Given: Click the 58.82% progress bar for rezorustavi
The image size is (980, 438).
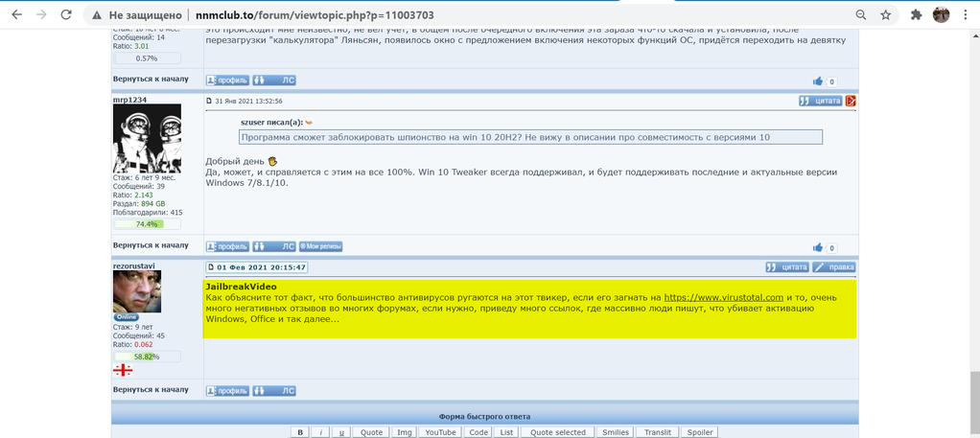Looking at the screenshot, I should [x=147, y=357].
